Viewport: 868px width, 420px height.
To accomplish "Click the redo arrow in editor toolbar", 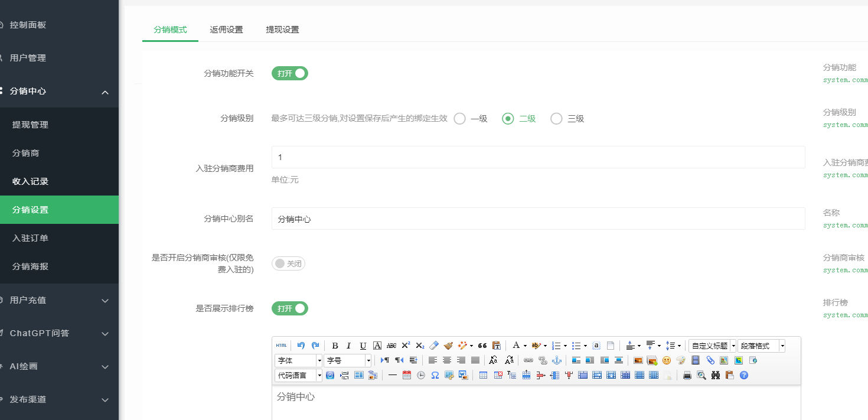I will point(315,346).
